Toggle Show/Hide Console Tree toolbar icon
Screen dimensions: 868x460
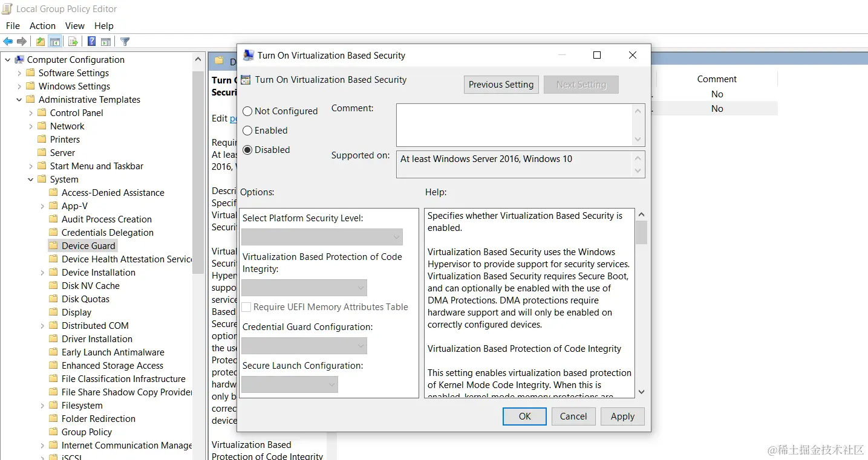click(55, 42)
